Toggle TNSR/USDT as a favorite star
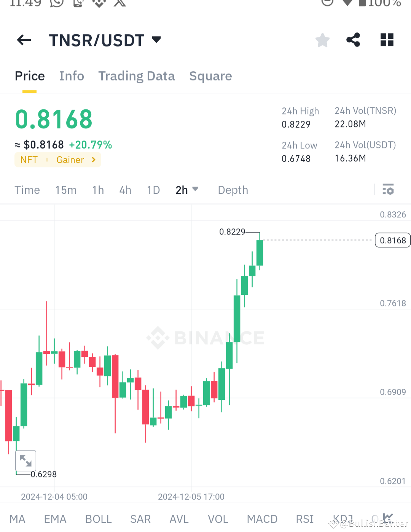 (322, 40)
